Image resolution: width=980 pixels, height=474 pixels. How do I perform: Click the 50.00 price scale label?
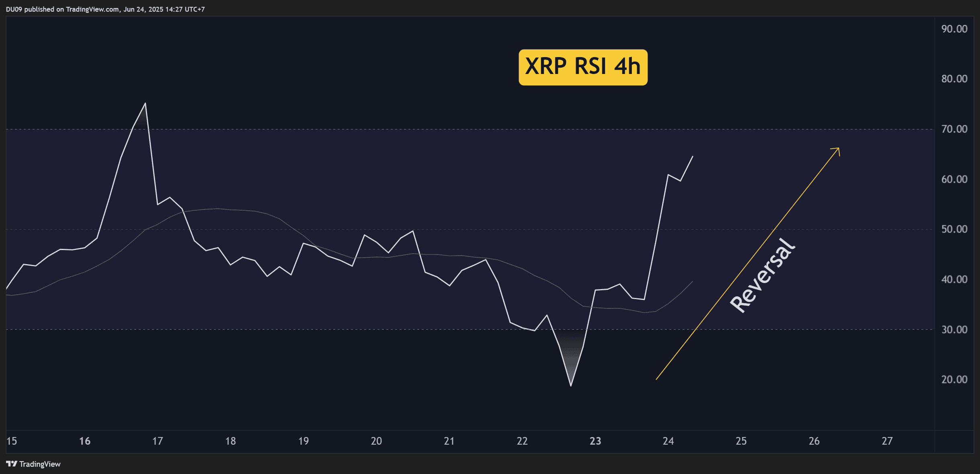click(x=954, y=229)
